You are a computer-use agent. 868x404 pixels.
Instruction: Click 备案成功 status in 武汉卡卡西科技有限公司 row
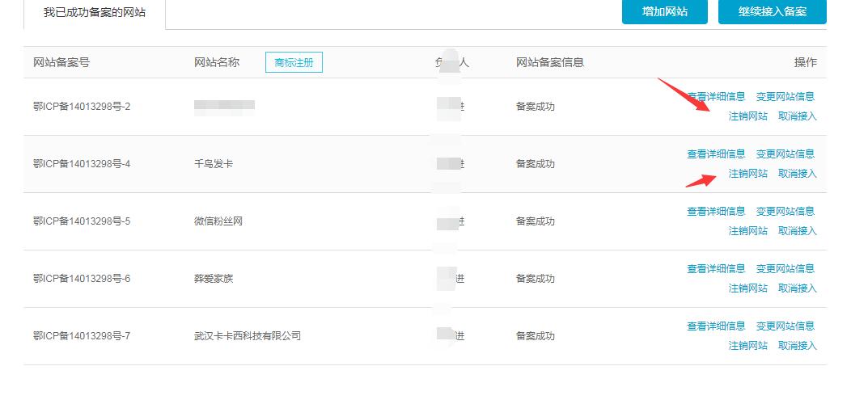pyautogui.click(x=536, y=337)
